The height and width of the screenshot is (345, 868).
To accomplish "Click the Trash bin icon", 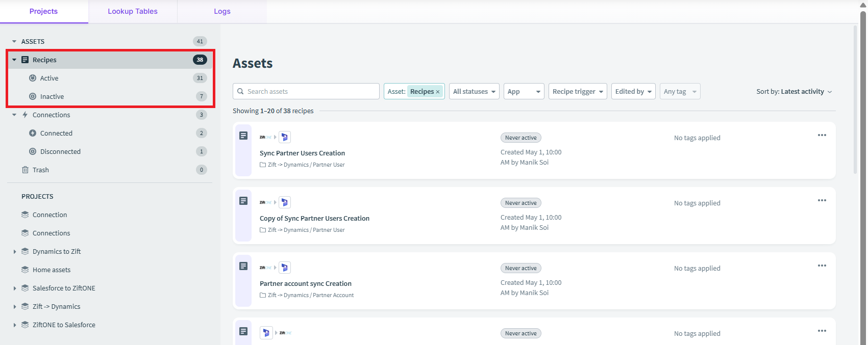I will [x=25, y=170].
